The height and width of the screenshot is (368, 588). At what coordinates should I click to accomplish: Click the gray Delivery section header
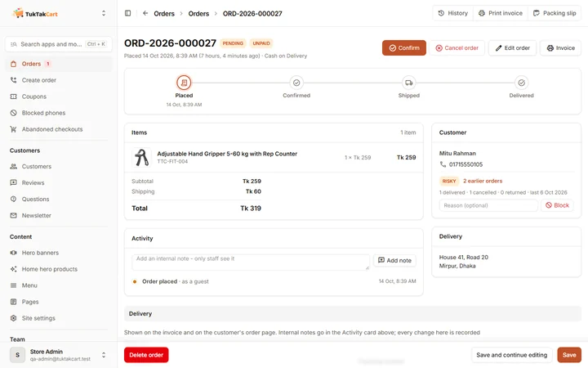click(353, 313)
